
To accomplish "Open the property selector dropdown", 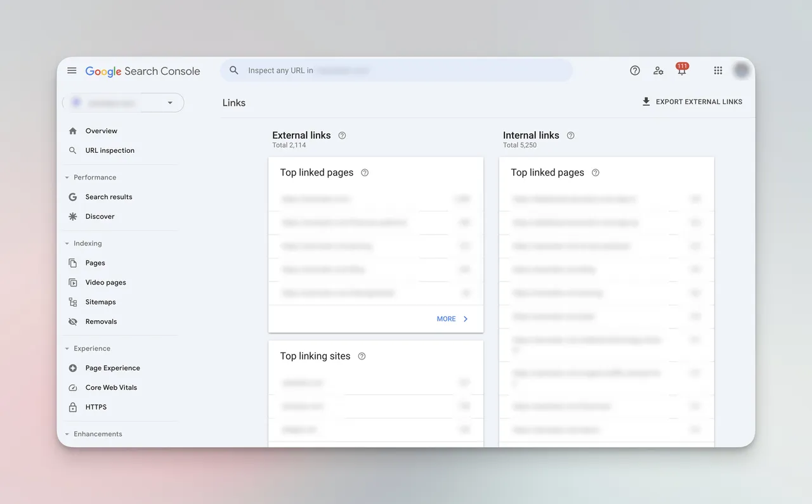I will [123, 103].
